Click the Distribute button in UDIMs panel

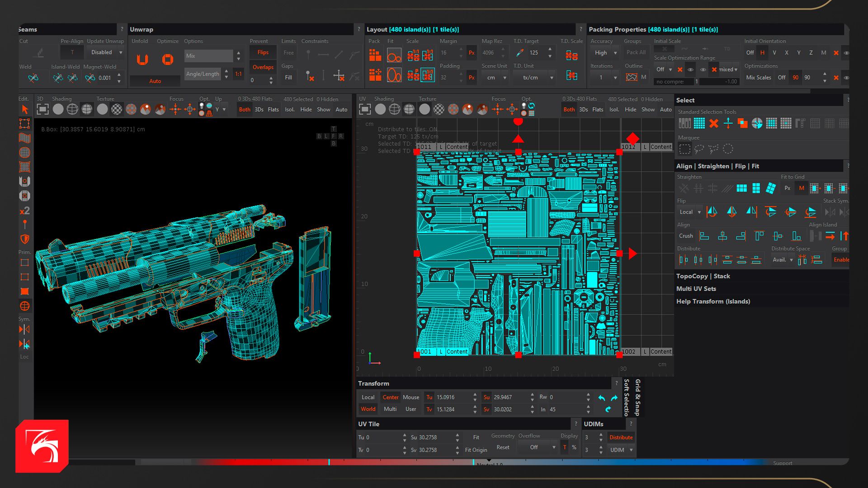click(x=621, y=437)
